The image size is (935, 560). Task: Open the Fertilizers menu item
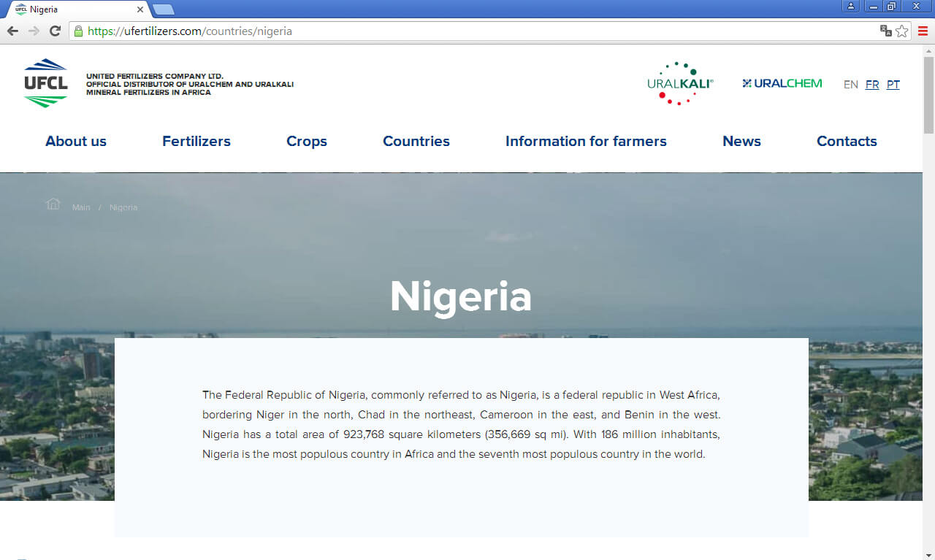click(x=196, y=142)
